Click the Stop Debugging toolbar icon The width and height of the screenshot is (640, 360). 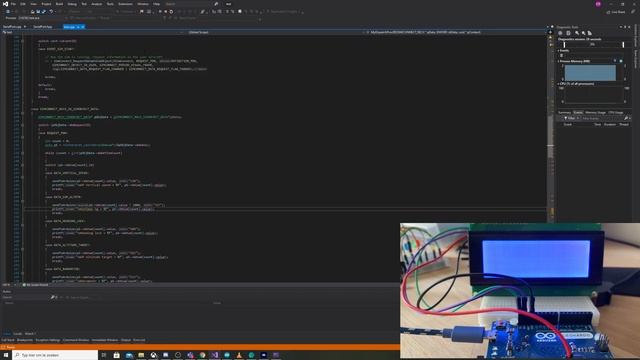click(x=165, y=11)
